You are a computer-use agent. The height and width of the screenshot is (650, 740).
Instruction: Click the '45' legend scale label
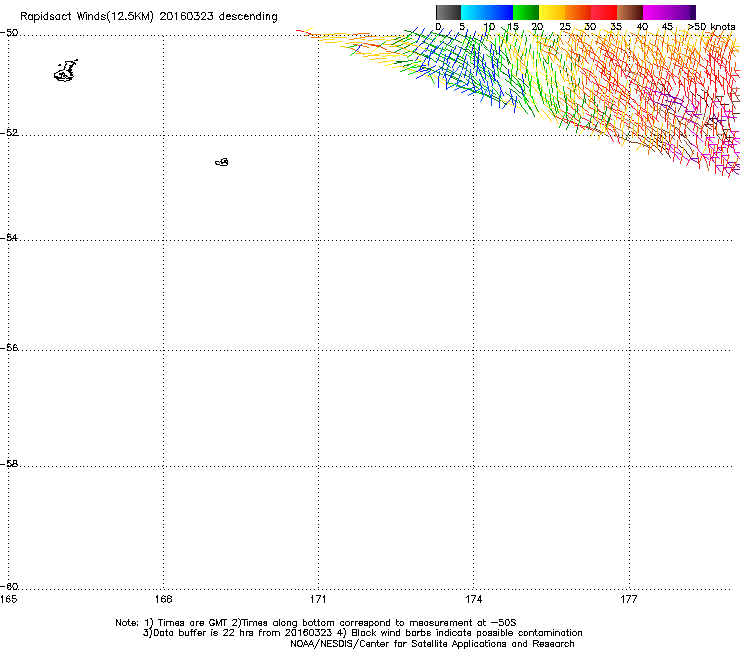click(x=667, y=27)
